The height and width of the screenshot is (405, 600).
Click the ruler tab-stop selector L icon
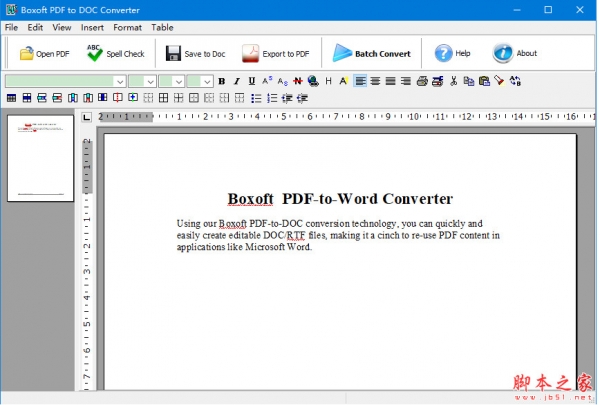point(87,117)
